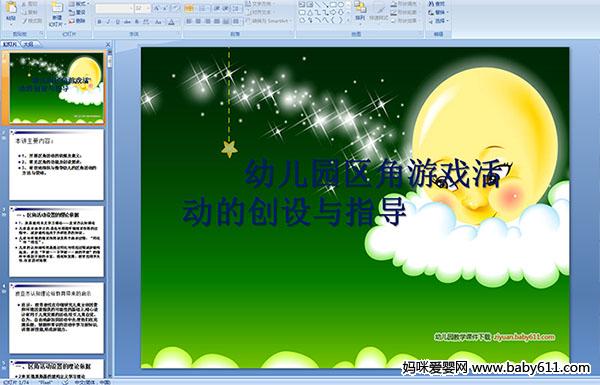
Task: Toggle Italic formatting
Action: [x=108, y=22]
